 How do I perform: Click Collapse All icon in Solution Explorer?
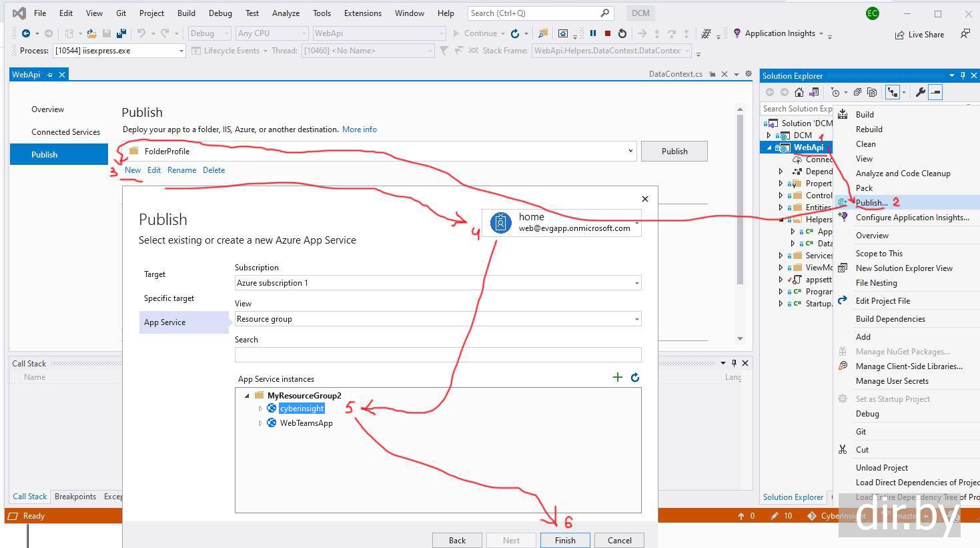(857, 93)
